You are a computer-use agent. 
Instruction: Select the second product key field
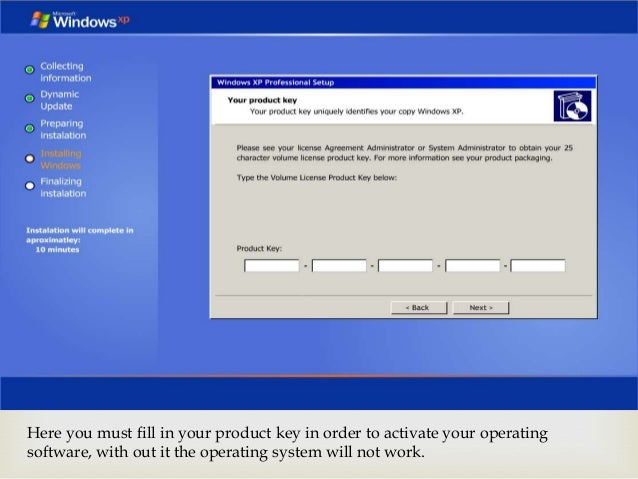(339, 266)
